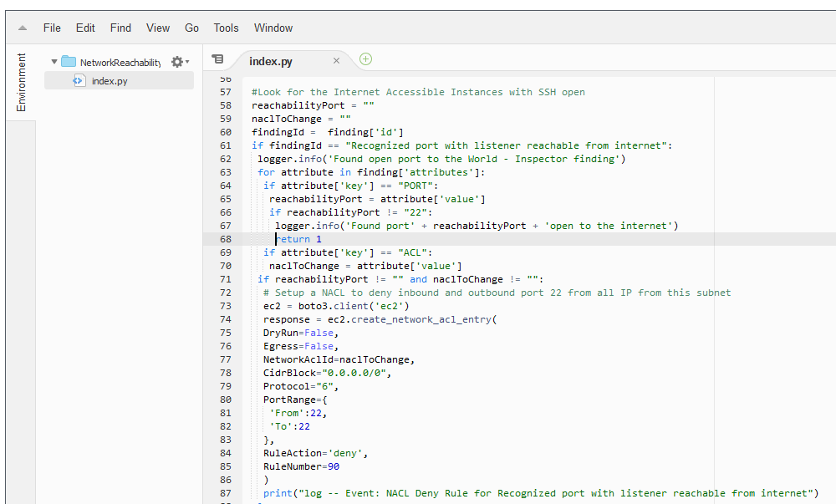Click CidrBlock "0.0.0.0/0" value
The height and width of the screenshot is (504, 836).
(x=354, y=373)
